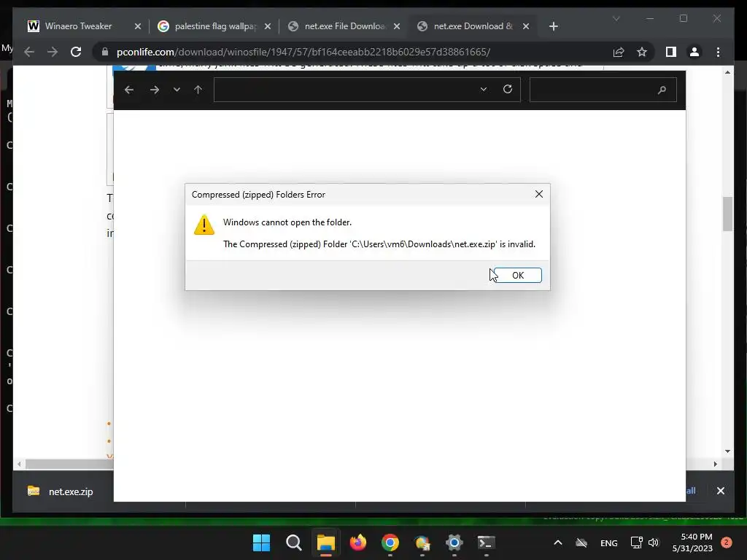Screen dimensions: 747x560
Task: Reload the pconlife page in Chrome
Action: pos(76,52)
